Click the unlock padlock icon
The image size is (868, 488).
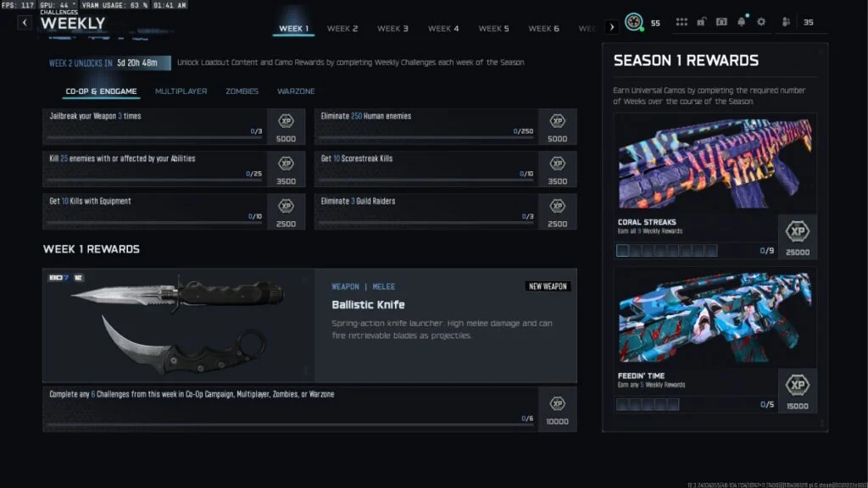click(702, 22)
